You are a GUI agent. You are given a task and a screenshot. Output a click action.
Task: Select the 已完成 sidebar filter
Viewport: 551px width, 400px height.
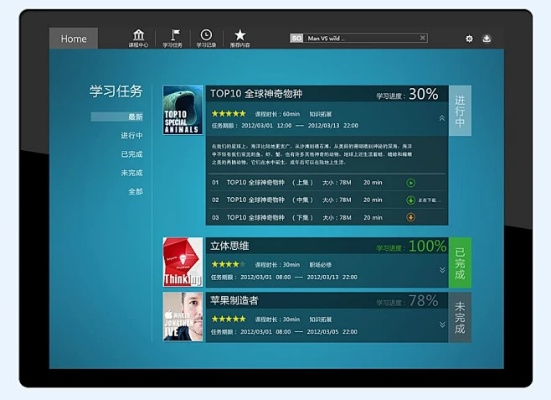click(132, 154)
